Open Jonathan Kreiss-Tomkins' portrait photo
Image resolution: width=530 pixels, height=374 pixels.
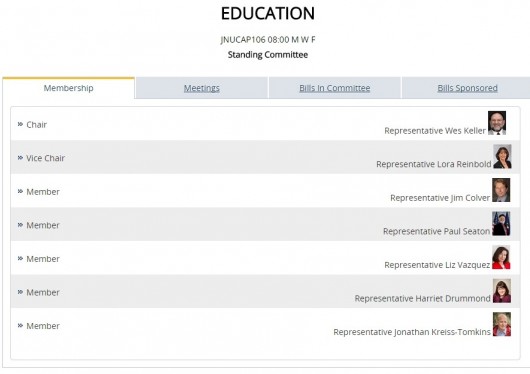502,324
